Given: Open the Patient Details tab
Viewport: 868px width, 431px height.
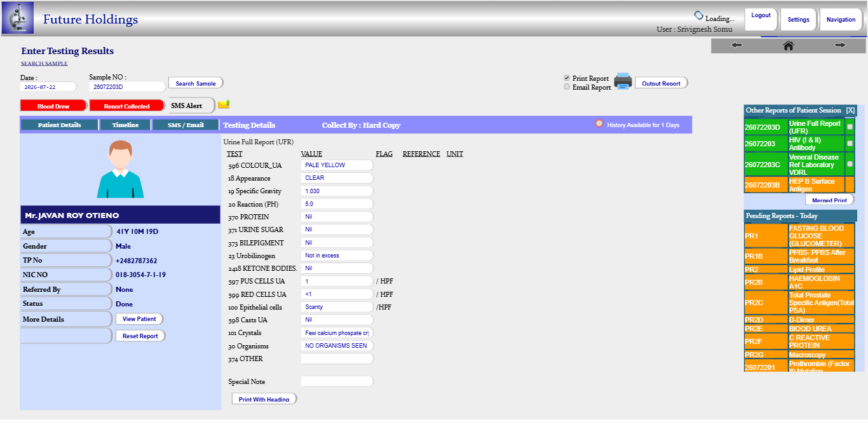Looking at the screenshot, I should tap(60, 125).
